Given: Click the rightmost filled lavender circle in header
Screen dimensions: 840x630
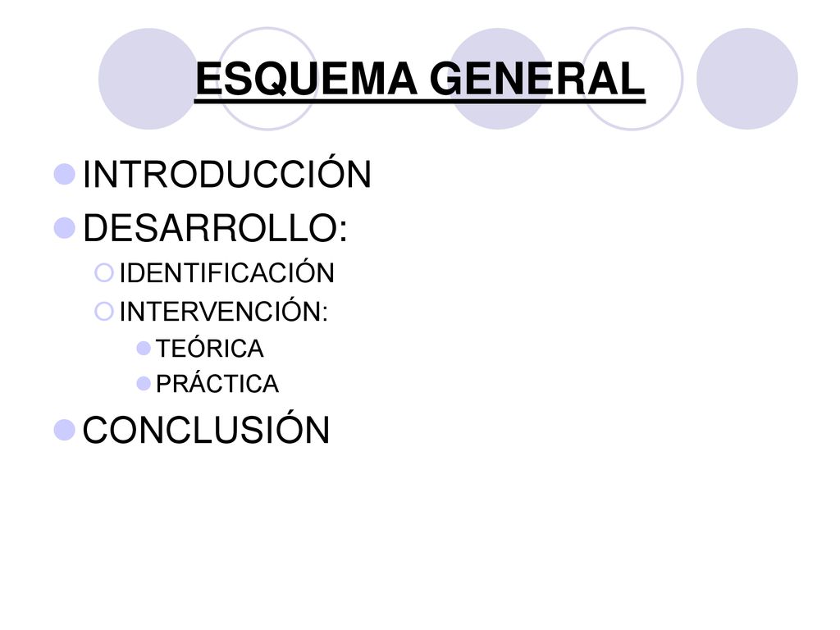Looking at the screenshot, I should tap(747, 79).
